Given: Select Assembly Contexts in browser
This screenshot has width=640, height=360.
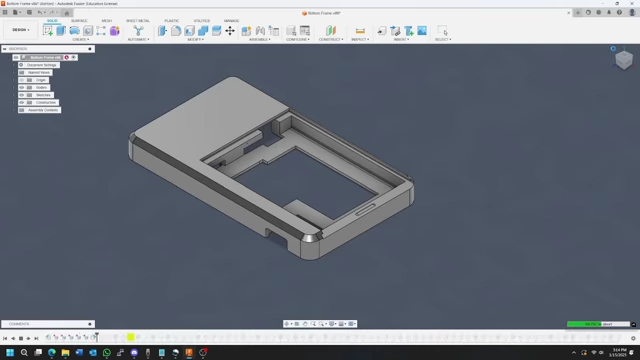Looking at the screenshot, I should pyautogui.click(x=43, y=110).
